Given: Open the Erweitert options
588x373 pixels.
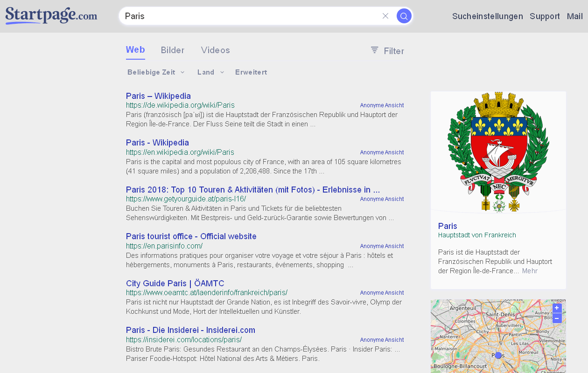Looking at the screenshot, I should (251, 72).
